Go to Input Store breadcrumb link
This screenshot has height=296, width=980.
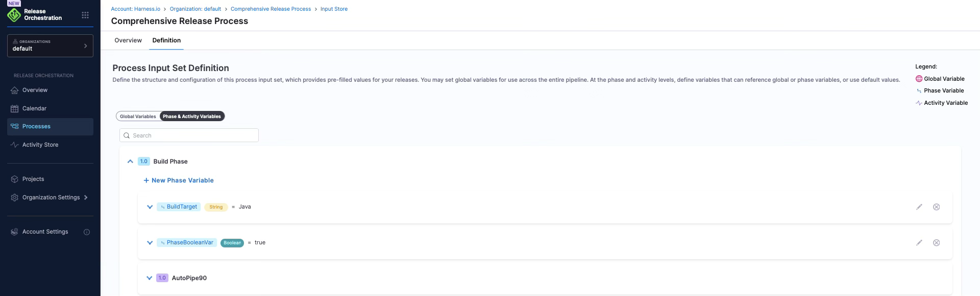click(x=334, y=9)
